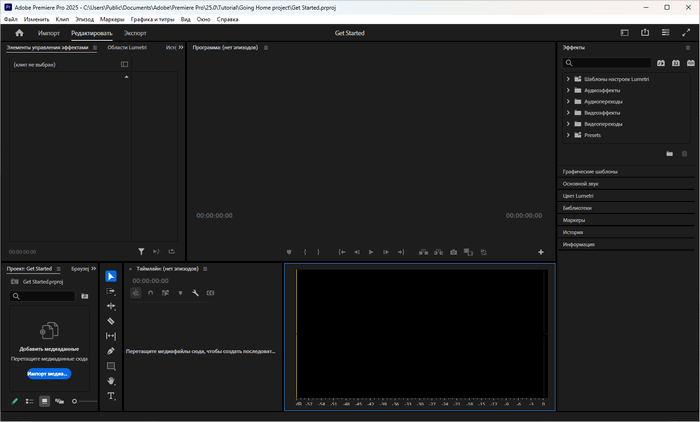The image size is (700, 422).
Task: Create new custom bin in Effects panel
Action: pos(670,154)
